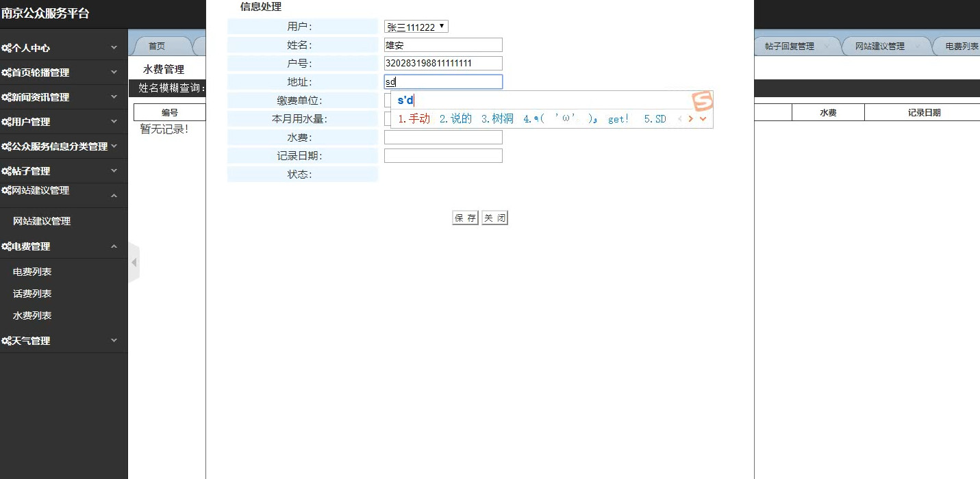
Task: Click the 南京公众服务平台 title
Action: coord(45,14)
